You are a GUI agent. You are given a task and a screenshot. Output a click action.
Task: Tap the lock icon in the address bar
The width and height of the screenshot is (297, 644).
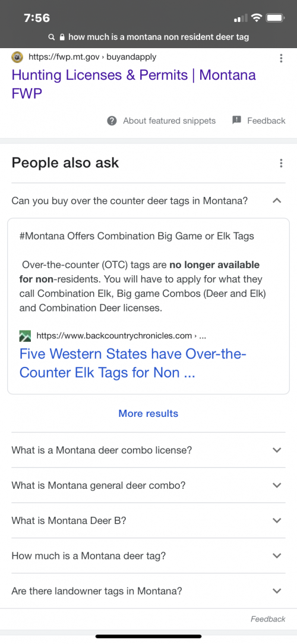(x=62, y=37)
